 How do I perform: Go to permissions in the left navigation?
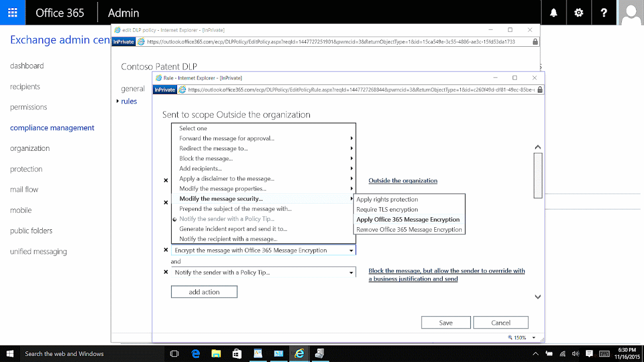pyautogui.click(x=29, y=107)
